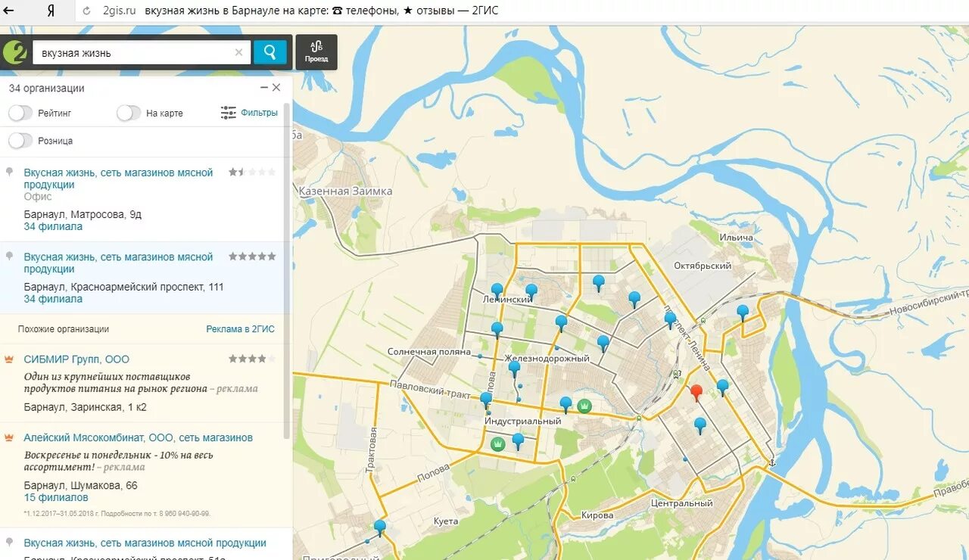Open the СИБМИР Групп, ООО listing

pyautogui.click(x=76, y=359)
